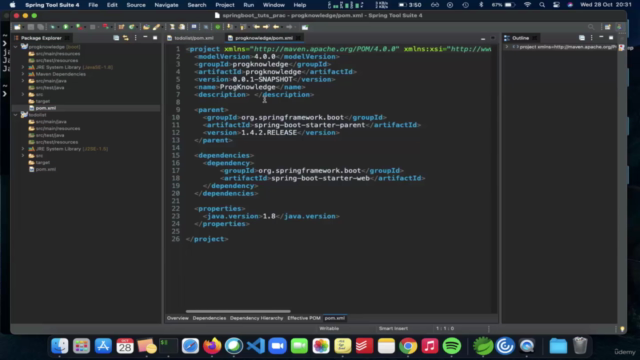The width and height of the screenshot is (640, 360).
Task: Click the green Boot Dashboard toolbar icon
Action: point(218,27)
